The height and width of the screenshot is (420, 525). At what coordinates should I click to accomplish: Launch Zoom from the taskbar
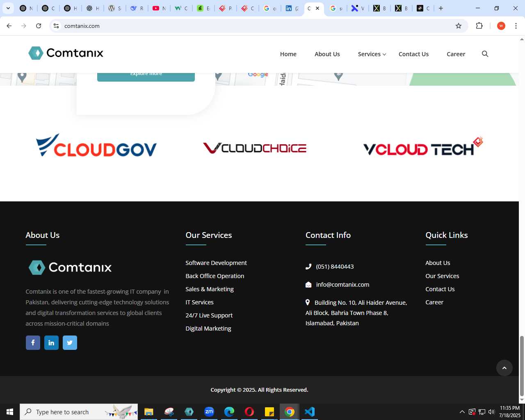pyautogui.click(x=209, y=412)
